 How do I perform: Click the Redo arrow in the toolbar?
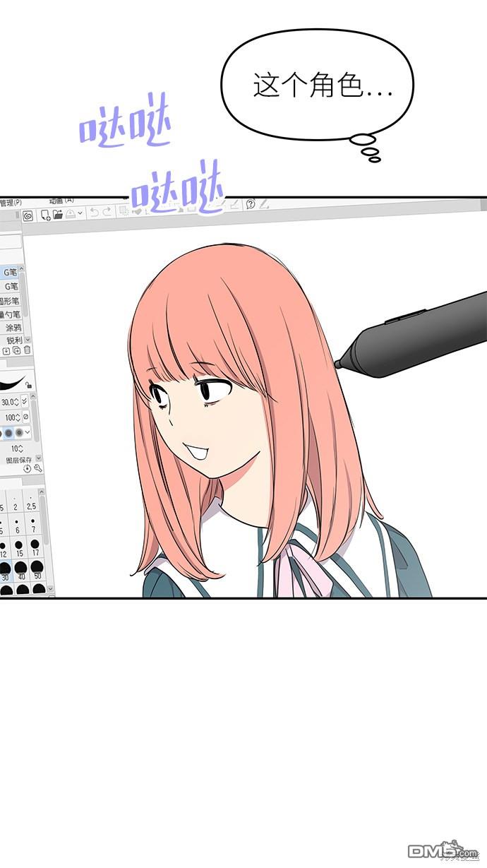tap(107, 212)
